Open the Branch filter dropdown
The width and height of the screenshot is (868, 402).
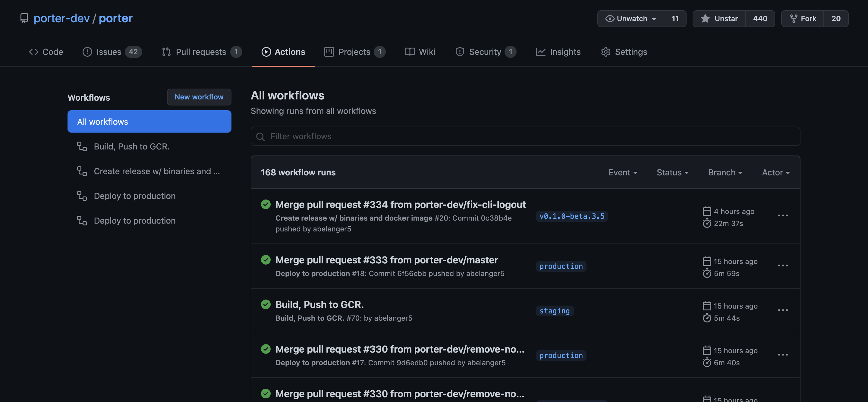pyautogui.click(x=725, y=173)
